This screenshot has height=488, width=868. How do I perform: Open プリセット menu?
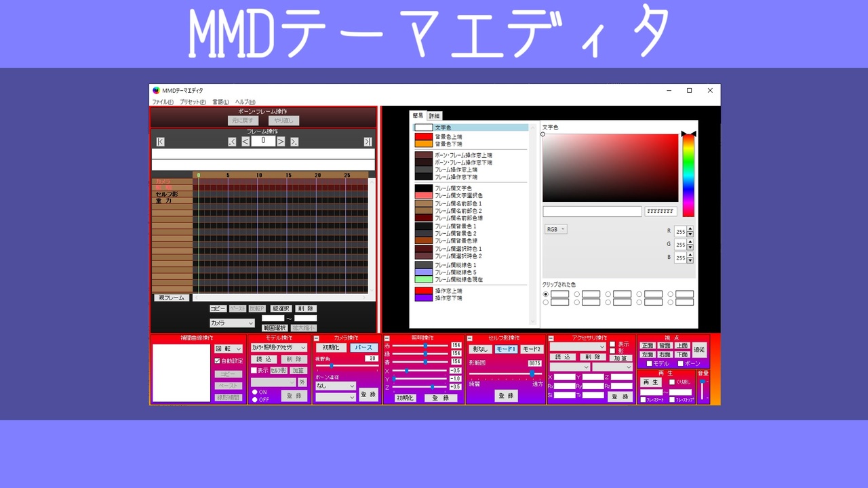tap(193, 102)
